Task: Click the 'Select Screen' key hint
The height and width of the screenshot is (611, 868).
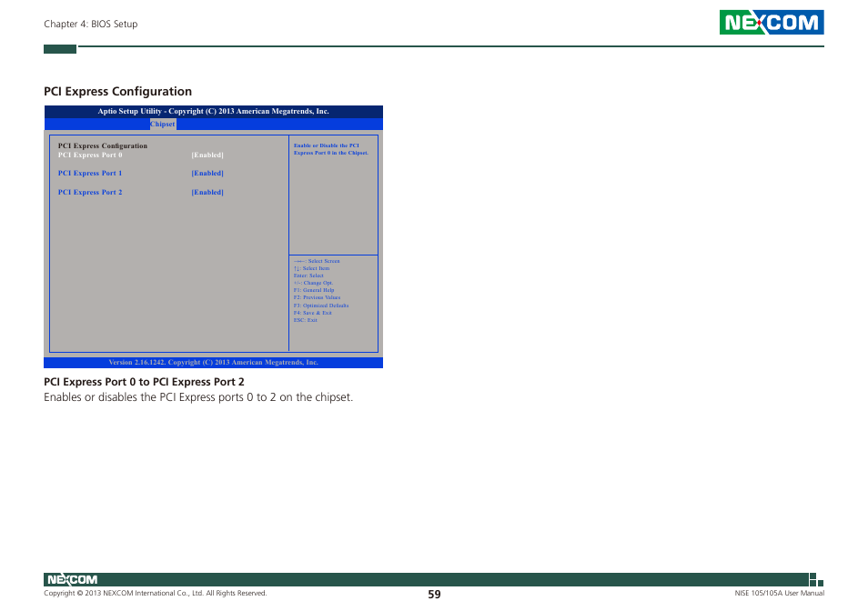Action: [x=318, y=261]
